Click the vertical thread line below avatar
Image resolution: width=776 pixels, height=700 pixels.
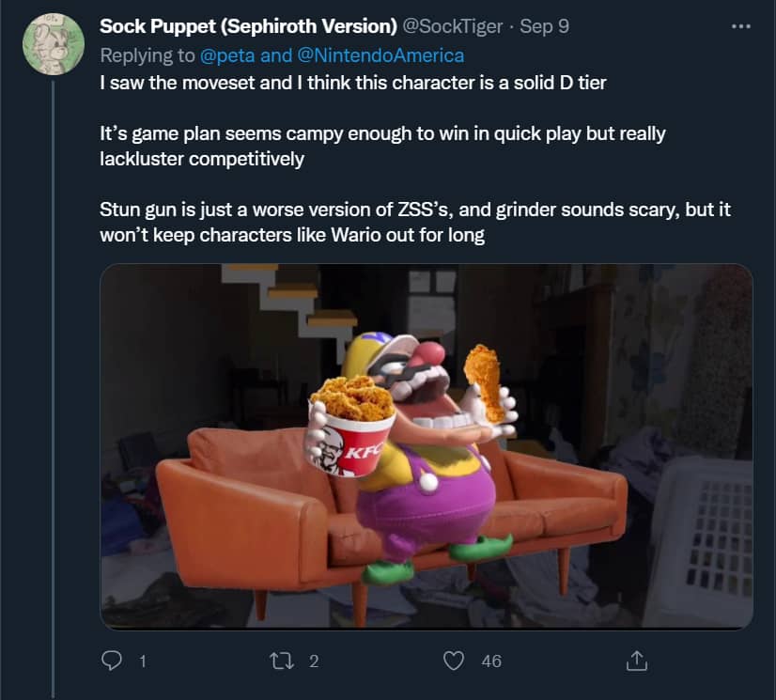(53, 376)
